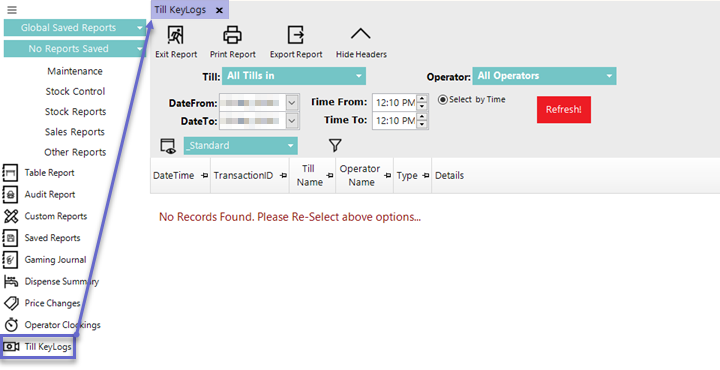Increase the Time From spinner

422,99
